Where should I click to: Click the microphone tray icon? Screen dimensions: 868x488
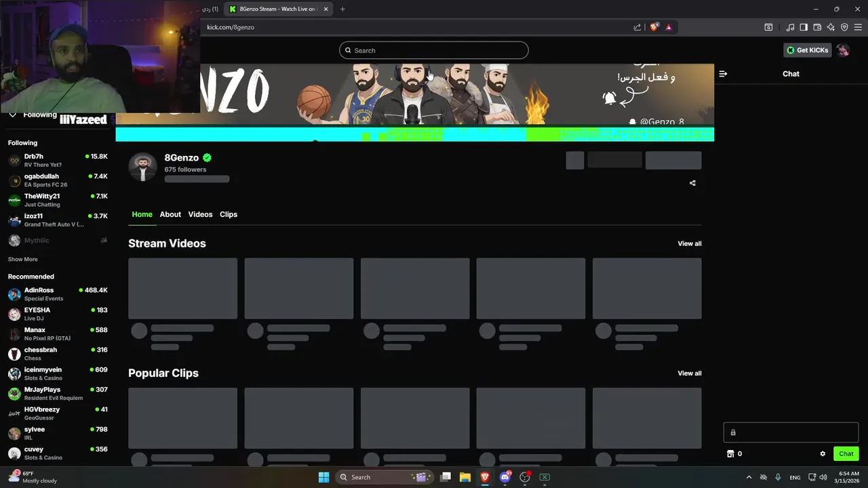(778, 477)
